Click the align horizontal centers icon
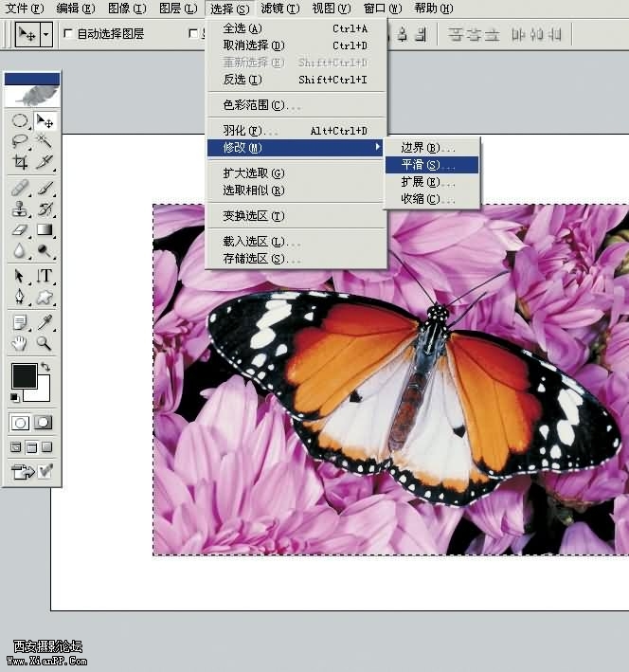Viewport: 629px width, 672px height. (403, 34)
